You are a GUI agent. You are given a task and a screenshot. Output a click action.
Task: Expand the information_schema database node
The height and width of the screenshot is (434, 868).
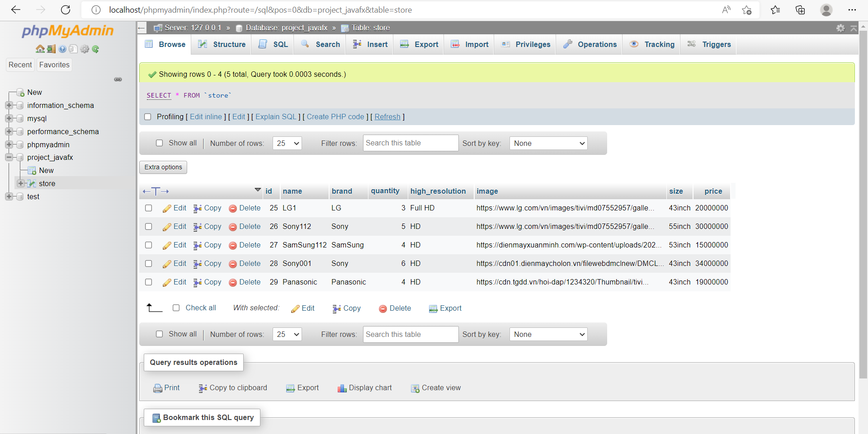[x=9, y=106]
